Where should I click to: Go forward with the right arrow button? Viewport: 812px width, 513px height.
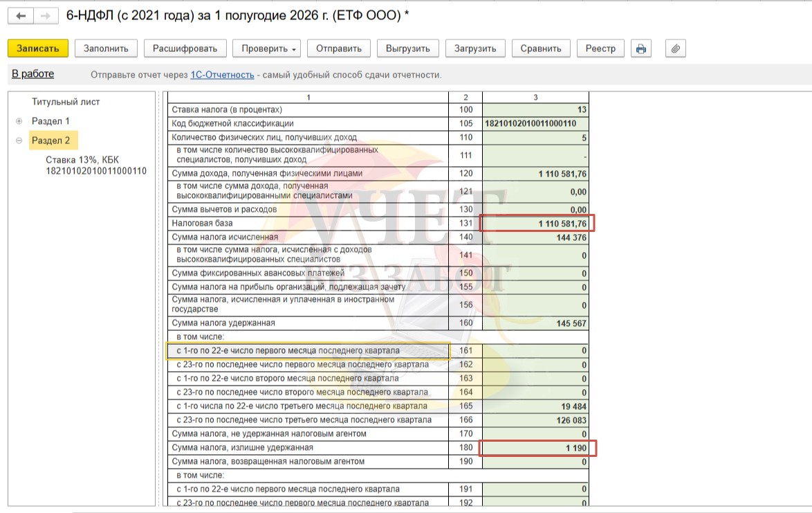(x=46, y=16)
